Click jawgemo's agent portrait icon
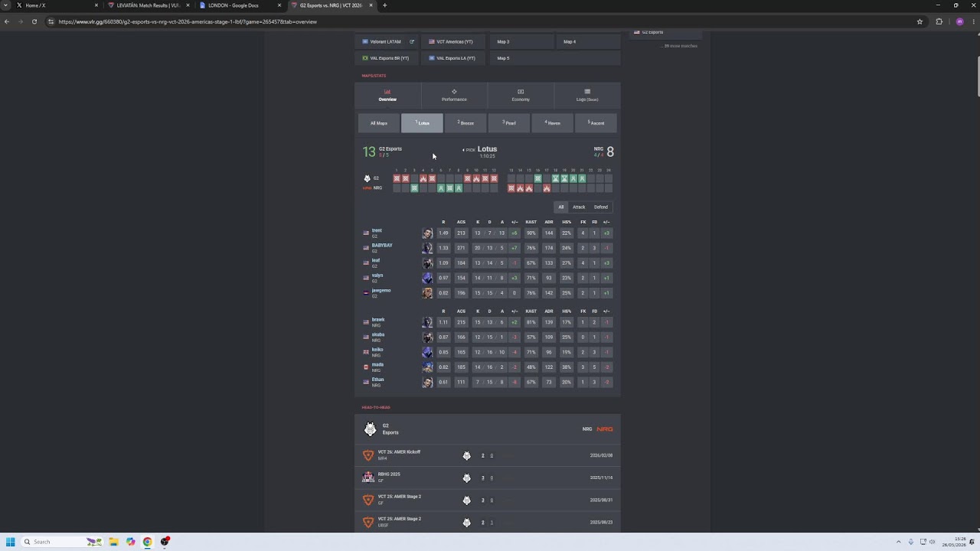This screenshot has height=551, width=980. coord(427,293)
